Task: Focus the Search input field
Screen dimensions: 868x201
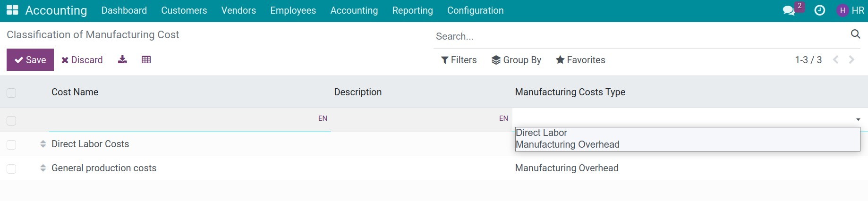Action: (x=640, y=36)
